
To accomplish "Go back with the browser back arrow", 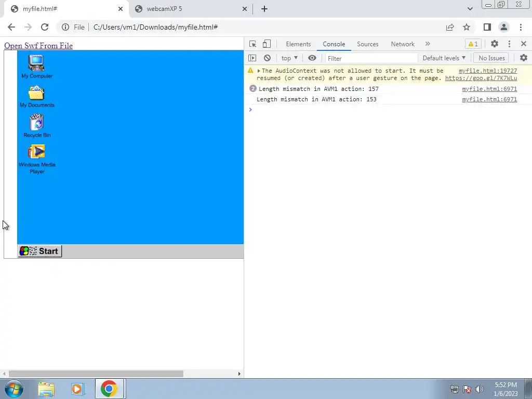I will pos(11,27).
